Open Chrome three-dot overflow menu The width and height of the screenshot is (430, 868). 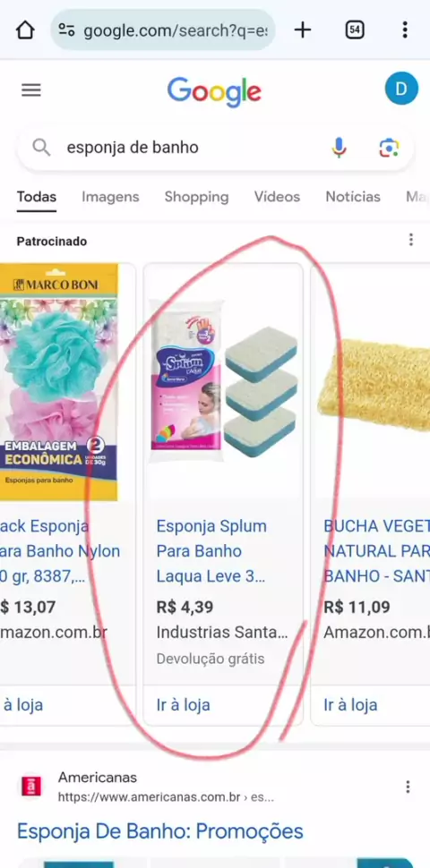(x=405, y=30)
